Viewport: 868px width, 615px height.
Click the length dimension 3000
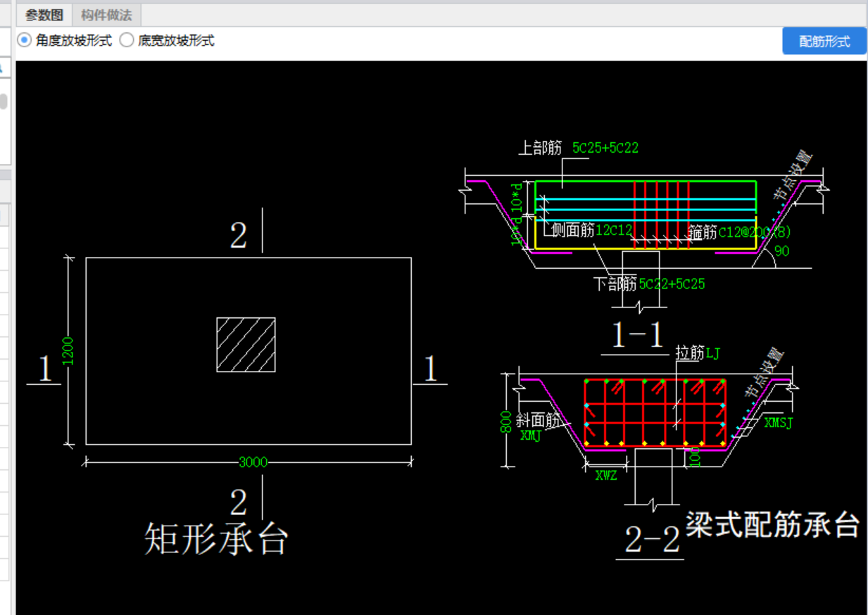(x=253, y=462)
